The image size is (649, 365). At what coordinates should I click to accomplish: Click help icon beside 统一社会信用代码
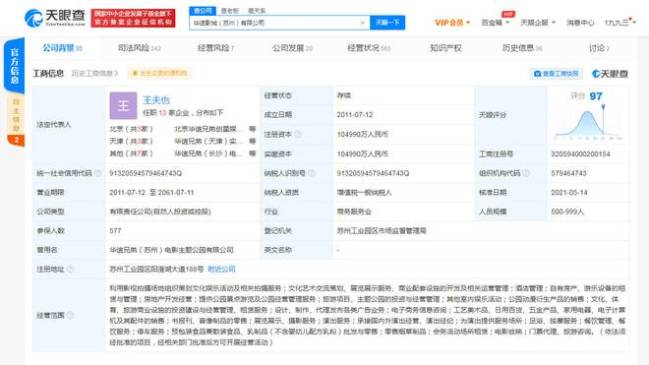[98, 173]
